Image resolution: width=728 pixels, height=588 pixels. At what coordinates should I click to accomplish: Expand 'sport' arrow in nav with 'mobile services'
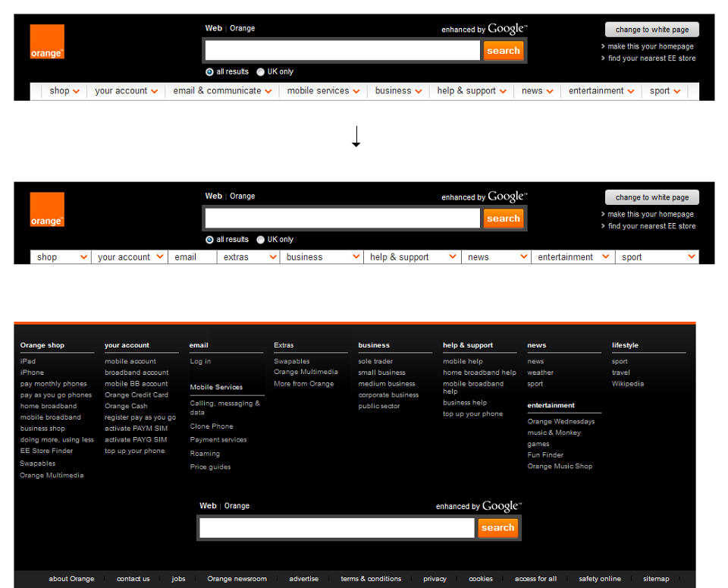coord(677,92)
